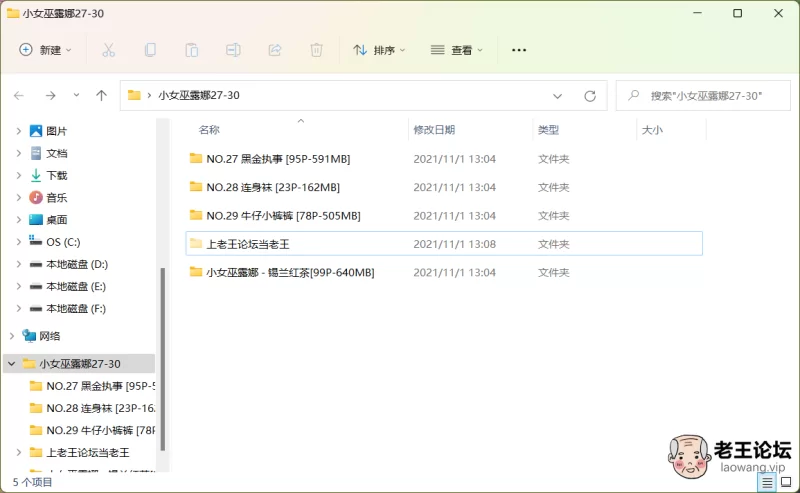Click the address bar path 小女巫露娜27-30
Image resolution: width=800 pixels, height=493 pixels.
pos(198,95)
